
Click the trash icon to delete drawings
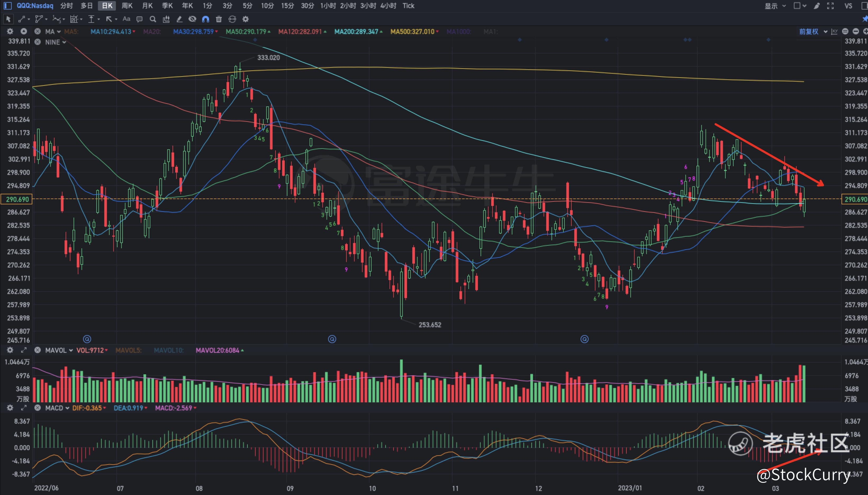click(x=219, y=19)
